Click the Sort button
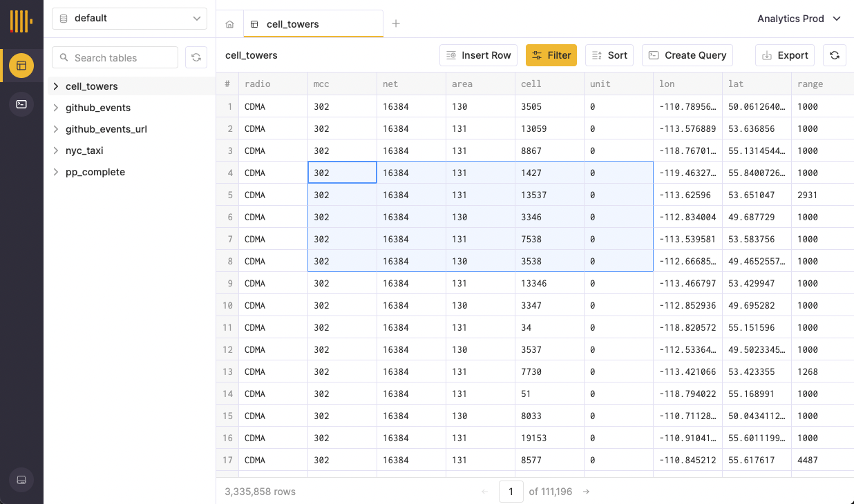Image resolution: width=854 pixels, height=504 pixels. (609, 55)
